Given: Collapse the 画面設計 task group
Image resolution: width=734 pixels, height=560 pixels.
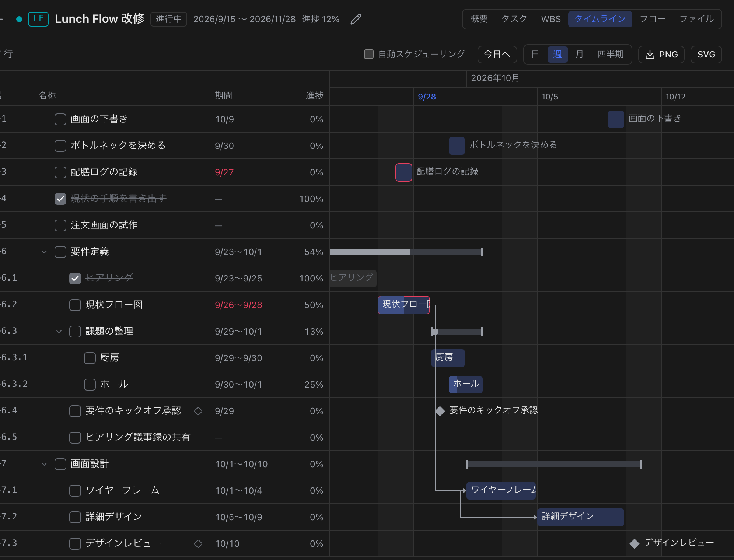Looking at the screenshot, I should [44, 464].
